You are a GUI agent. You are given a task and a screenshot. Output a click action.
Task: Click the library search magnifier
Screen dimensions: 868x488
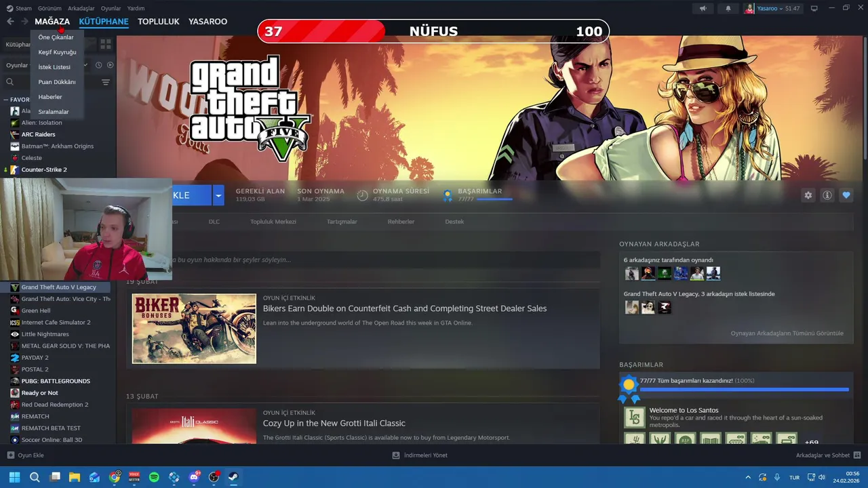tap(9, 82)
